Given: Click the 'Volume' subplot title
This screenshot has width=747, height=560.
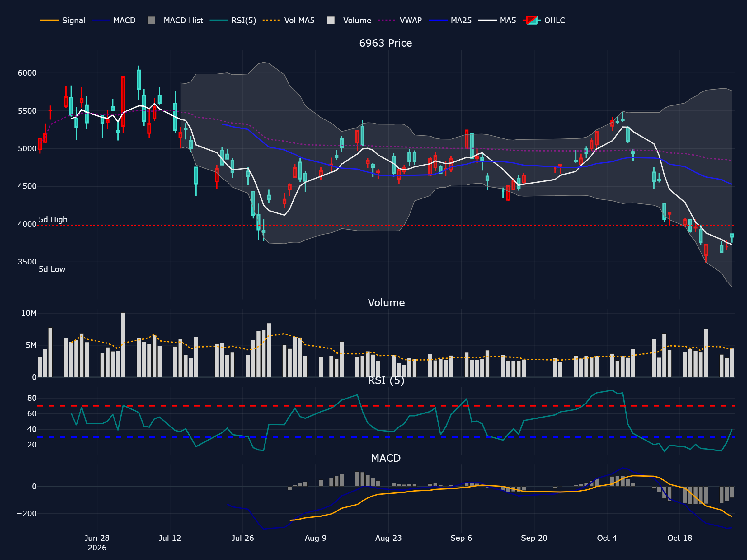Looking at the screenshot, I should click(x=386, y=302).
